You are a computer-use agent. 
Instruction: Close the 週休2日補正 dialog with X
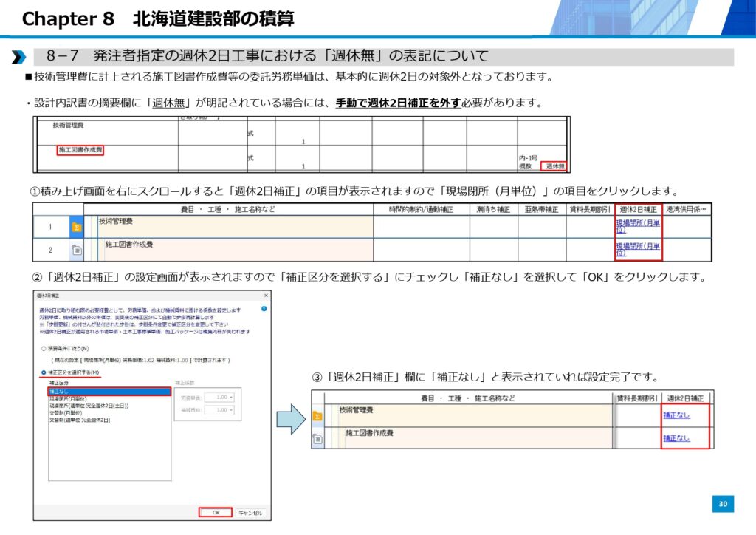pyautogui.click(x=264, y=296)
